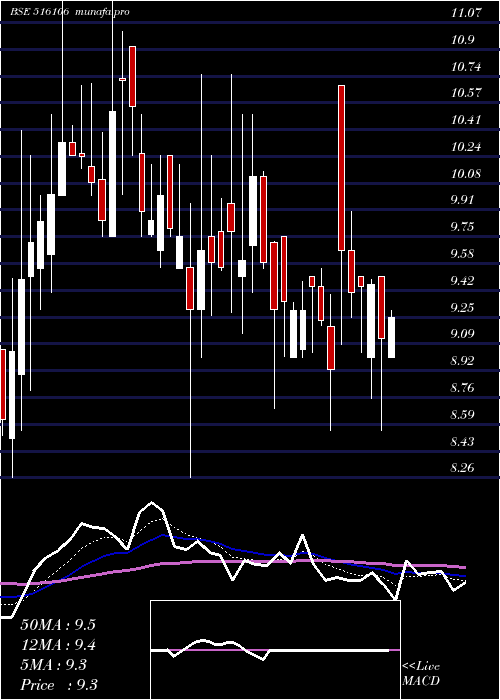Click the 10.74 price axis label
This screenshot has width=500, height=700.
[x=466, y=67]
